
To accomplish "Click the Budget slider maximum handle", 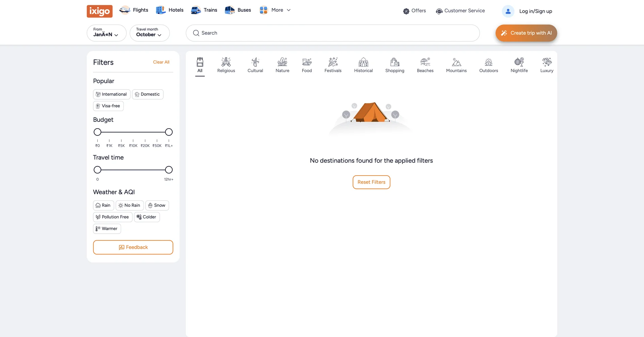I will pos(169,132).
